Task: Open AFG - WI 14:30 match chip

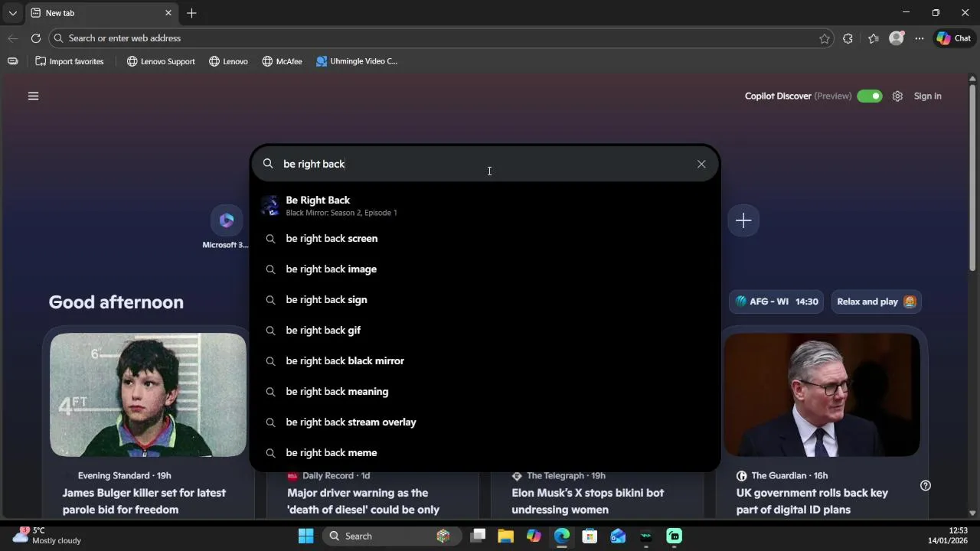Action: tap(776, 302)
